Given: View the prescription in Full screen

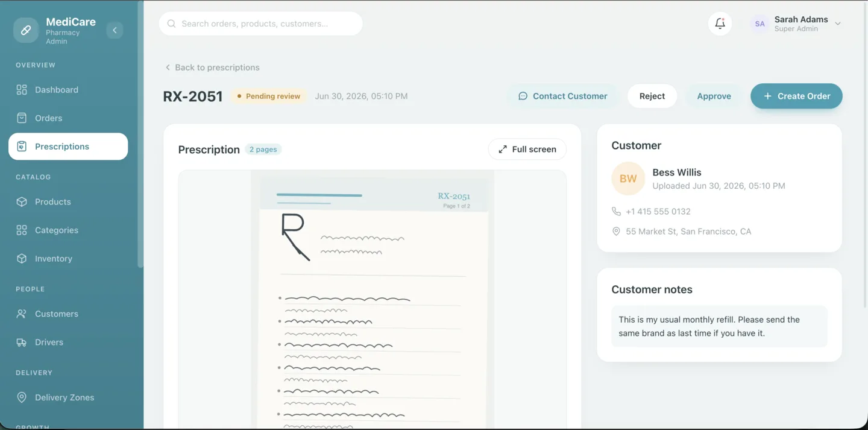Looking at the screenshot, I should point(527,150).
